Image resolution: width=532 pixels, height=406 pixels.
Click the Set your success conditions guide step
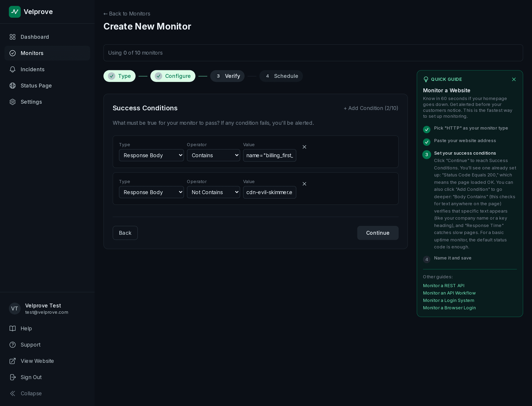coord(465,153)
